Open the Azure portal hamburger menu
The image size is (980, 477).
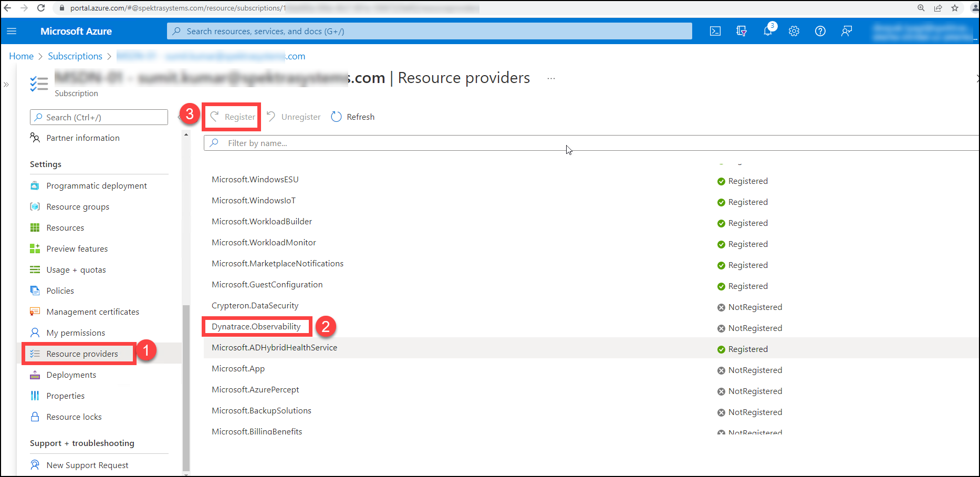[12, 32]
